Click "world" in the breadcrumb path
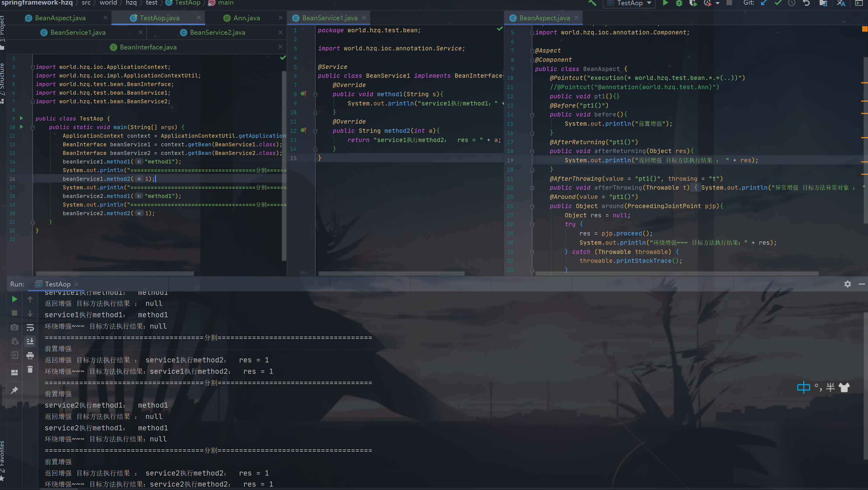 [108, 3]
